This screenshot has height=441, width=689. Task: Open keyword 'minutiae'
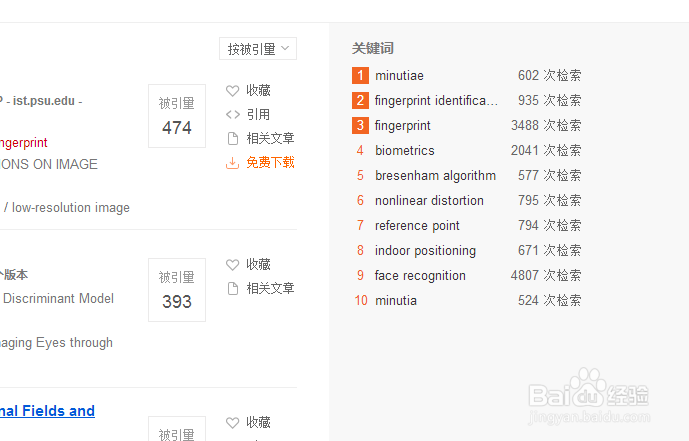click(x=399, y=76)
